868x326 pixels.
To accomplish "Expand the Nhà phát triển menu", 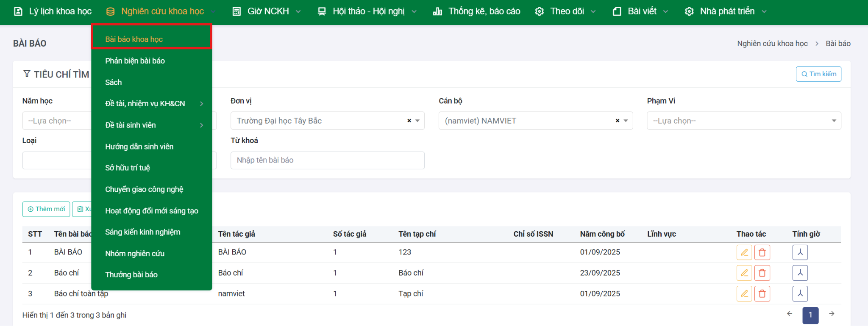I will (x=726, y=11).
